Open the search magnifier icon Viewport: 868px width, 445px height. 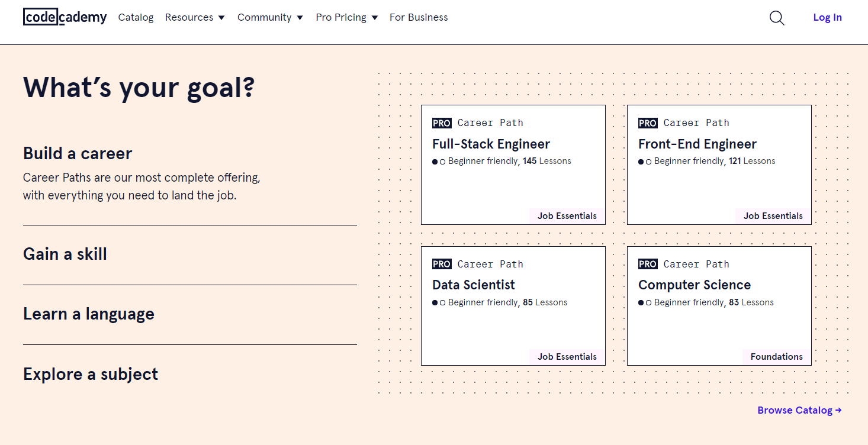tap(777, 18)
